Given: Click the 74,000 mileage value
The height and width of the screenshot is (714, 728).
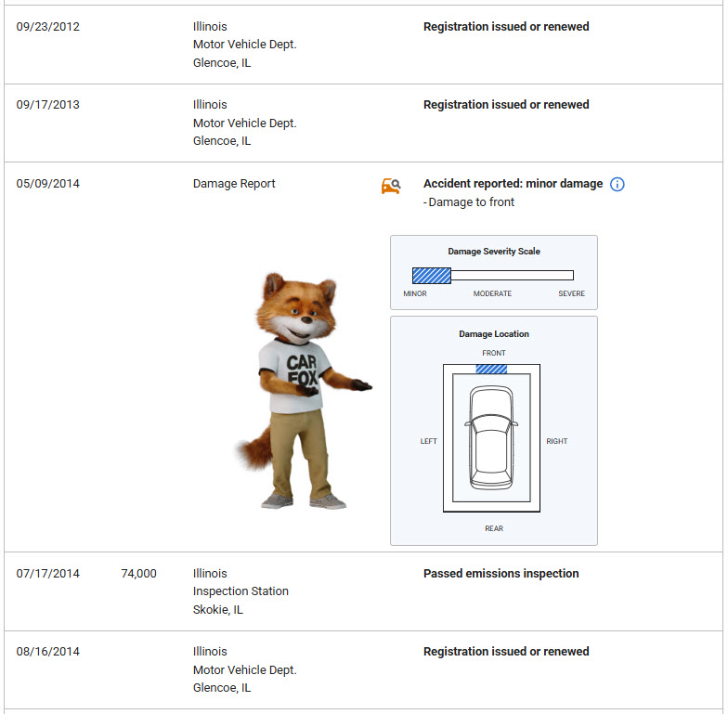Looking at the screenshot, I should pyautogui.click(x=139, y=574).
